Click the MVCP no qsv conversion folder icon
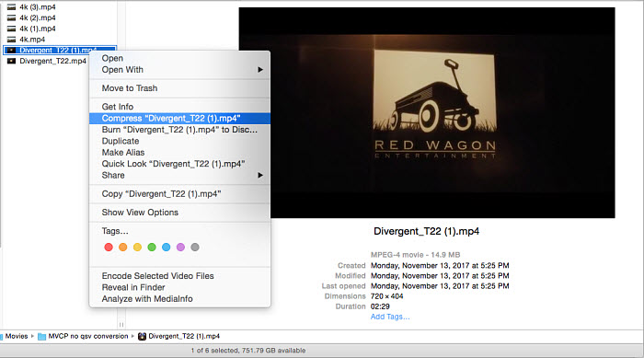This screenshot has height=358, width=644. (x=41, y=336)
